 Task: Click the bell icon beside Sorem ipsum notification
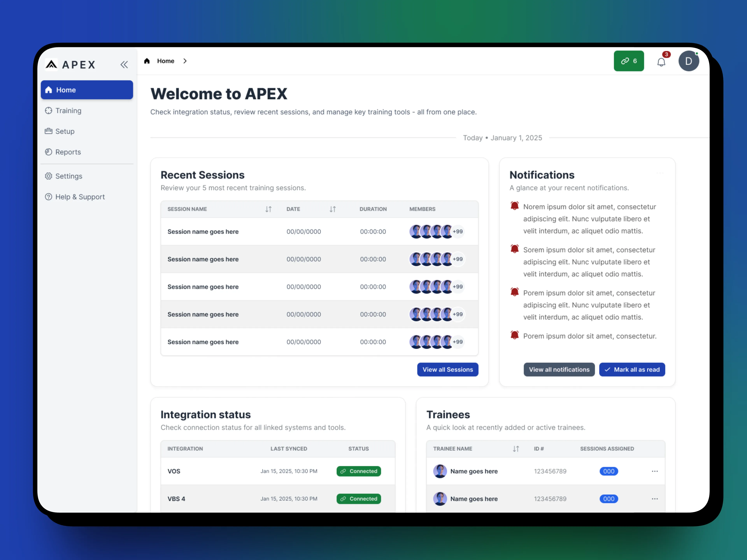point(515,249)
